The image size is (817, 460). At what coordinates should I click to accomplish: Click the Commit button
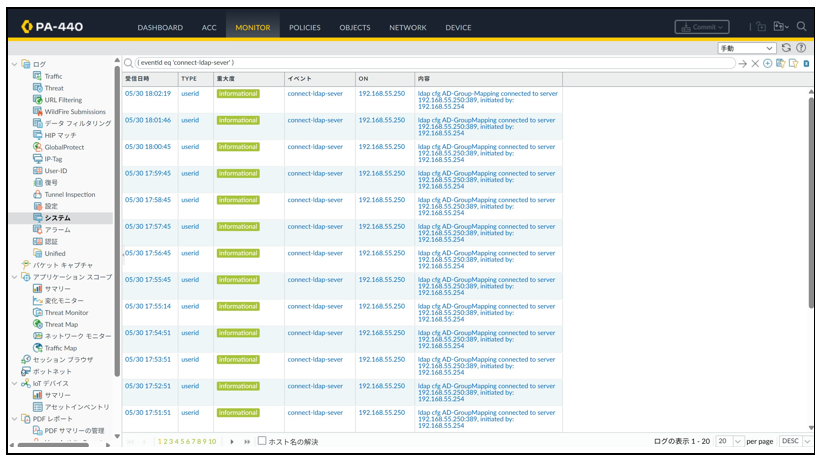(702, 27)
